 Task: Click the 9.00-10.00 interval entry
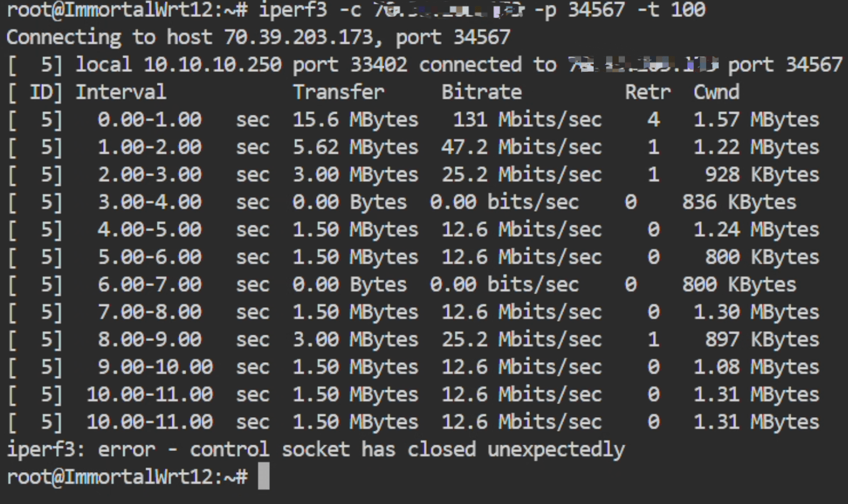click(155, 367)
